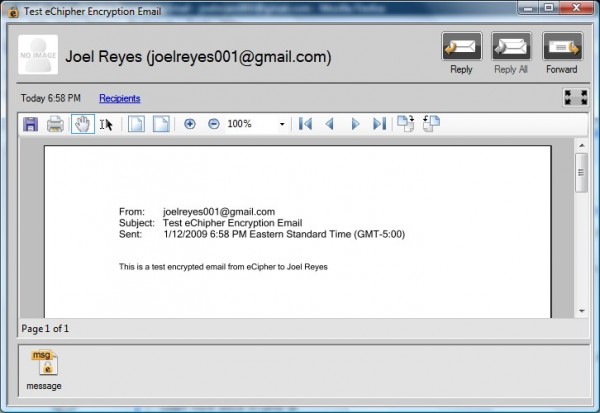This screenshot has width=600, height=413.
Task: Click the 'message' attachment label
Action: (x=44, y=386)
